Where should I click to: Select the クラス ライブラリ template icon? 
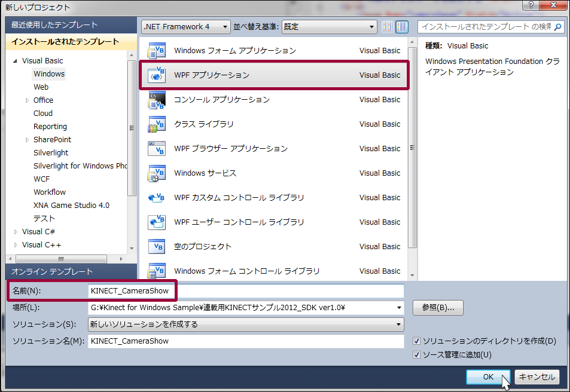[157, 124]
